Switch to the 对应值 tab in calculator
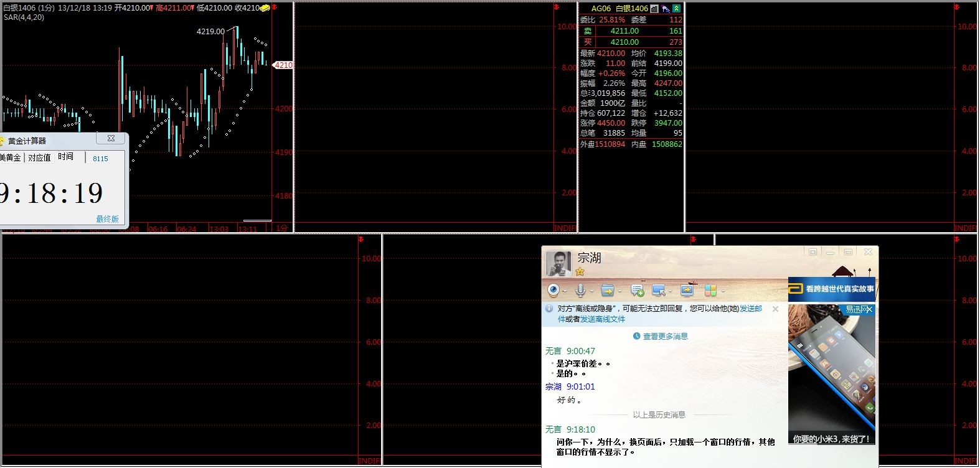980x468 pixels. click(39, 157)
